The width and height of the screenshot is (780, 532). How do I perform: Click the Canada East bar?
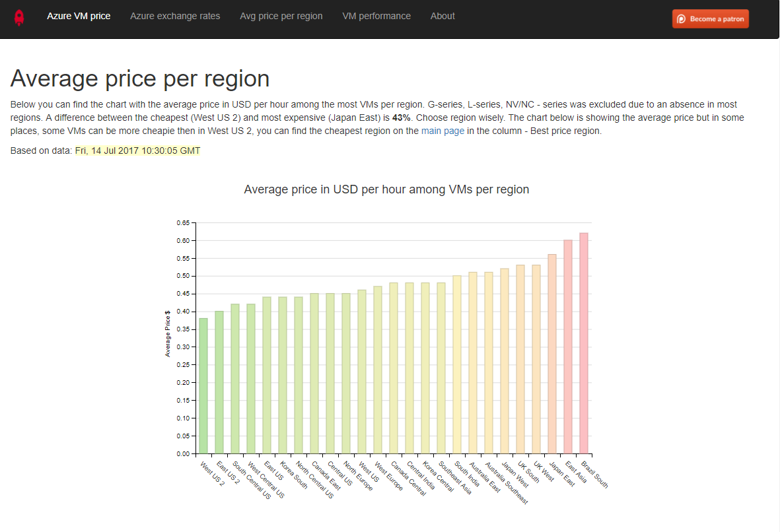pos(314,374)
